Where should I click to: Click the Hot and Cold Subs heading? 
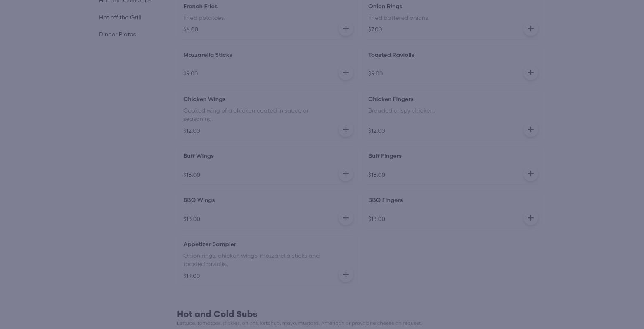click(217, 314)
